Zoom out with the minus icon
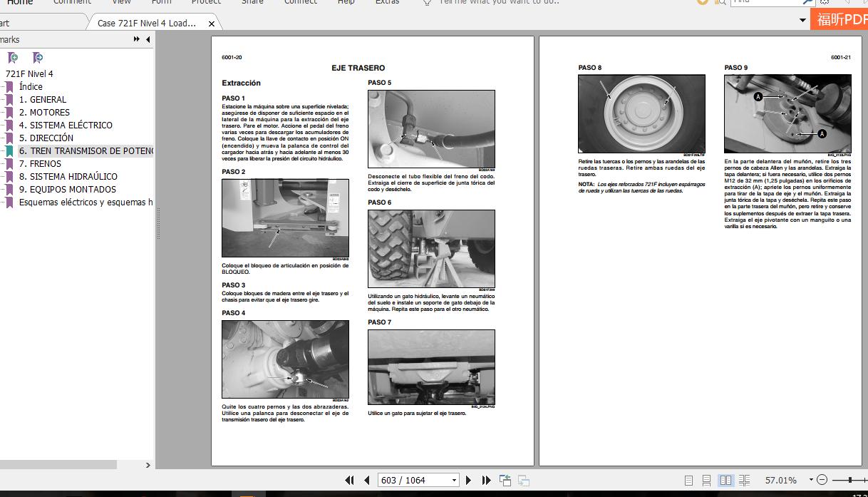This screenshot has width=868, height=497. click(x=821, y=479)
